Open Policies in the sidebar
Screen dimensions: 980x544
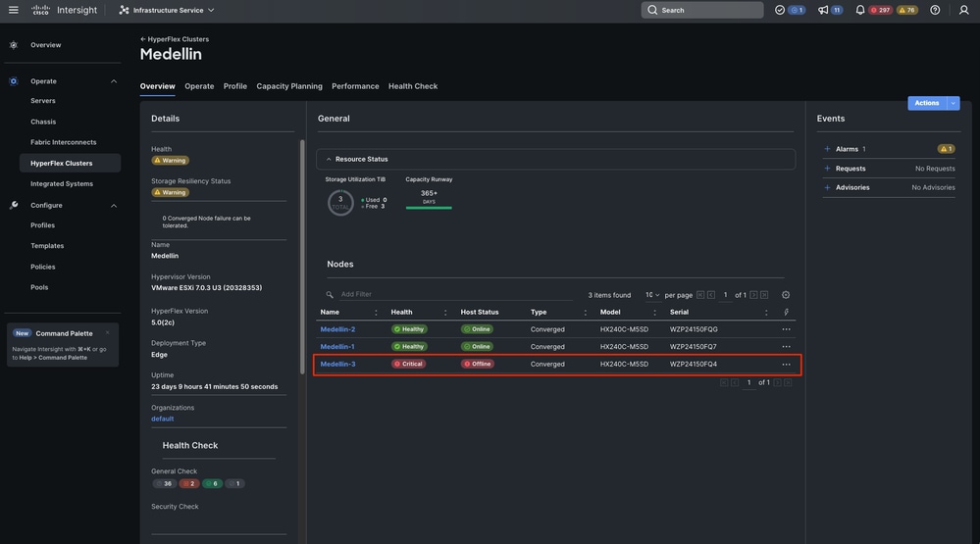pos(42,267)
